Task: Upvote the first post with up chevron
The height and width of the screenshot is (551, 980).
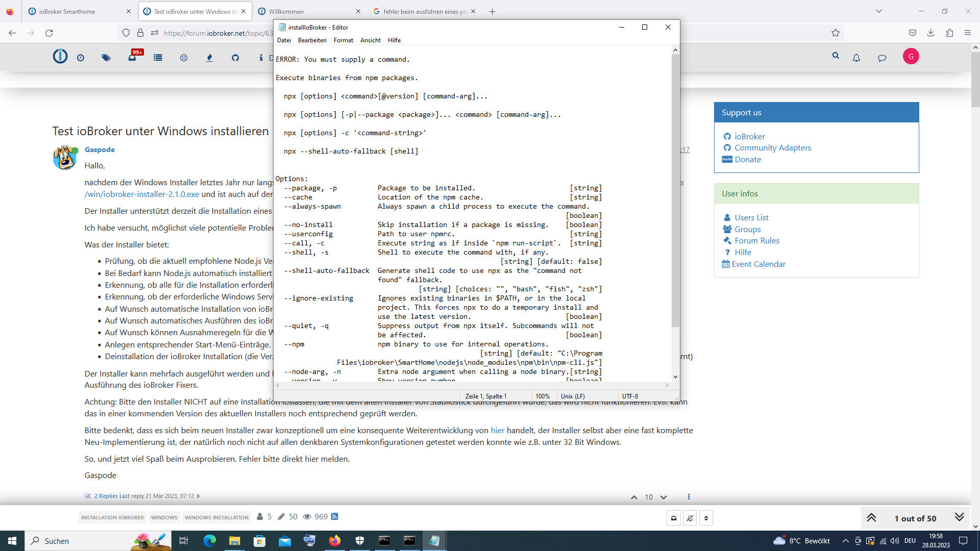Action: (x=634, y=497)
